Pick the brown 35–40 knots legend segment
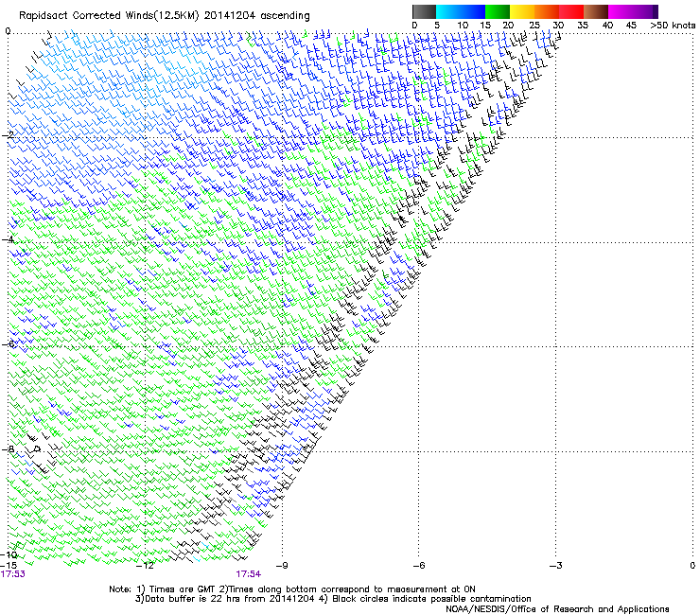This screenshot has height=615, width=700. 596,11
